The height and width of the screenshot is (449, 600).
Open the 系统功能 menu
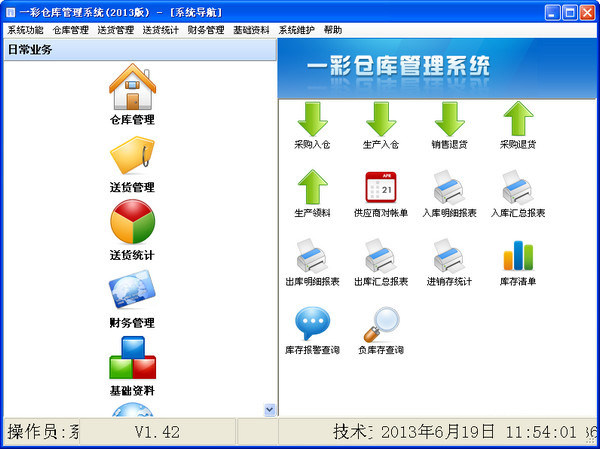pyautogui.click(x=25, y=30)
